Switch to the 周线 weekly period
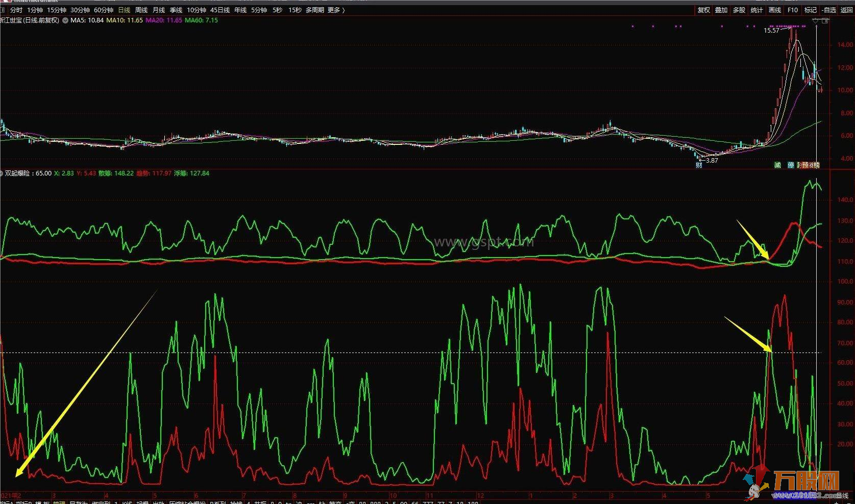The image size is (855, 504). 141,10
